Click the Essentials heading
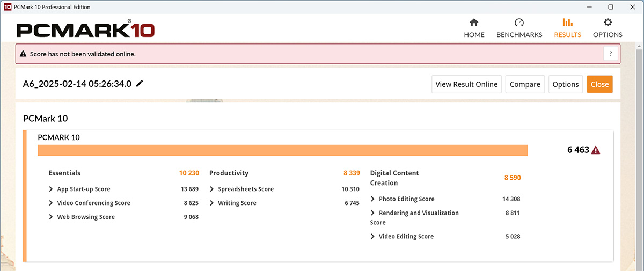644x271 pixels. pos(64,173)
